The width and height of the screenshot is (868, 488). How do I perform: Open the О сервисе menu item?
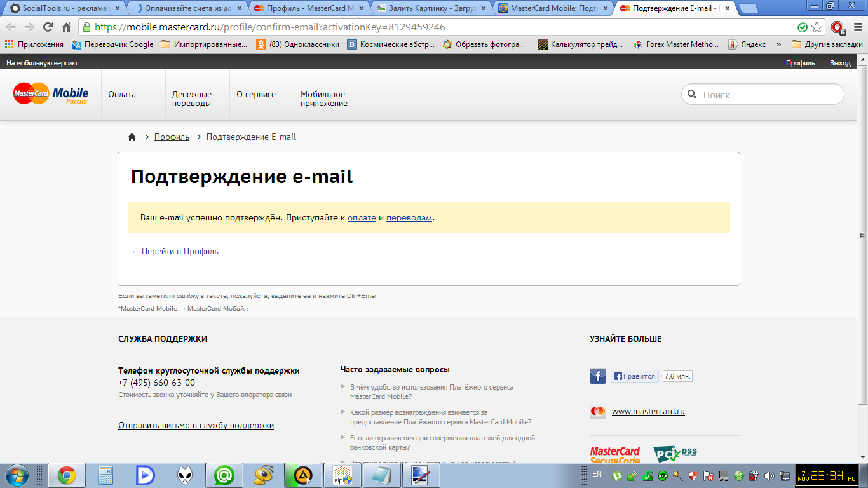coord(256,94)
